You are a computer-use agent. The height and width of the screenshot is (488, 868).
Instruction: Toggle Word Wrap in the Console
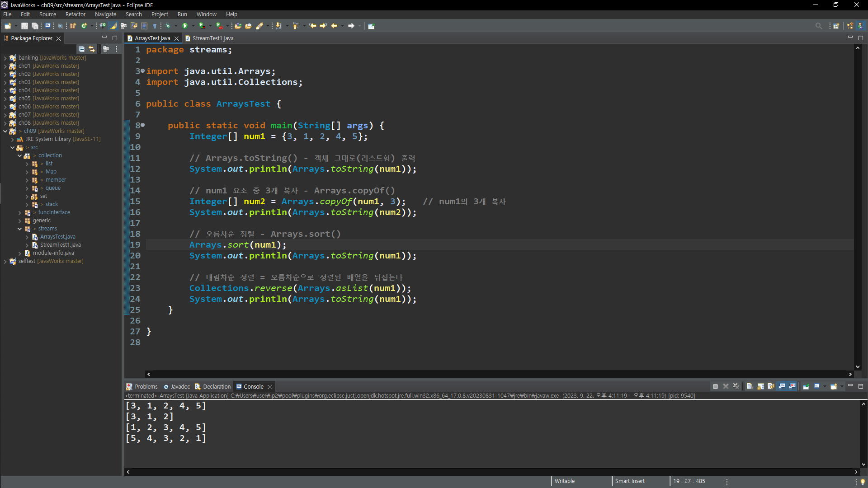[x=771, y=386]
